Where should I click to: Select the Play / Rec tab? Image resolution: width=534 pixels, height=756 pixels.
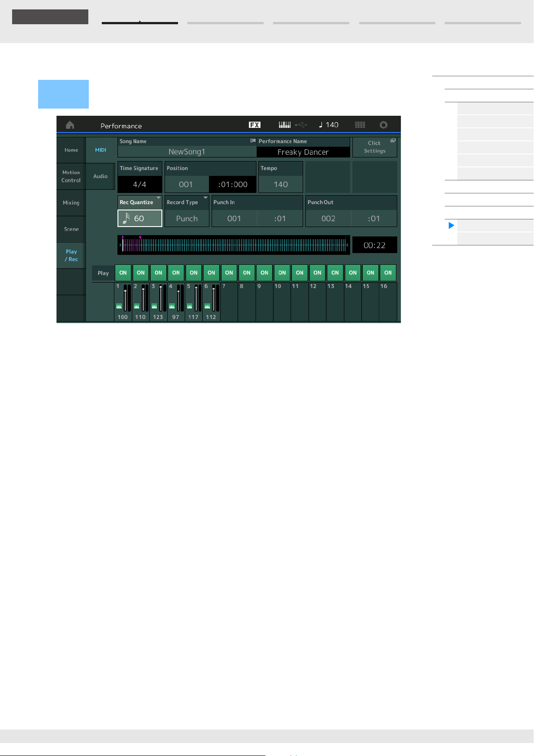(71, 255)
